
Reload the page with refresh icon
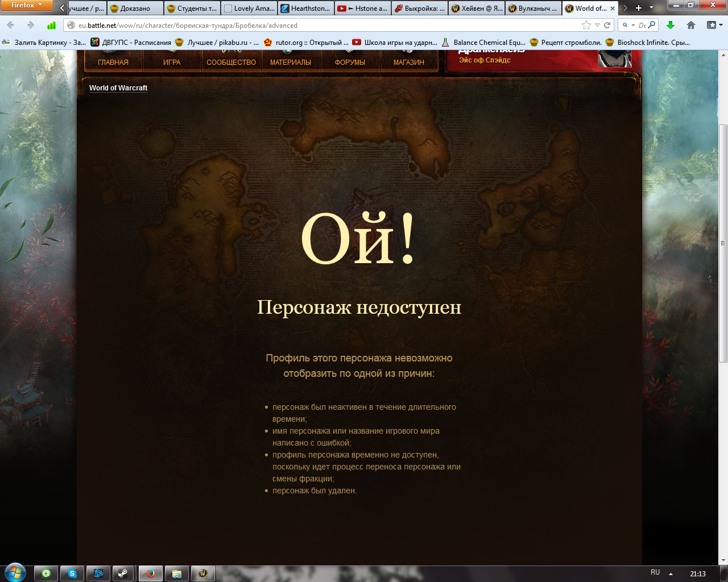607,25
